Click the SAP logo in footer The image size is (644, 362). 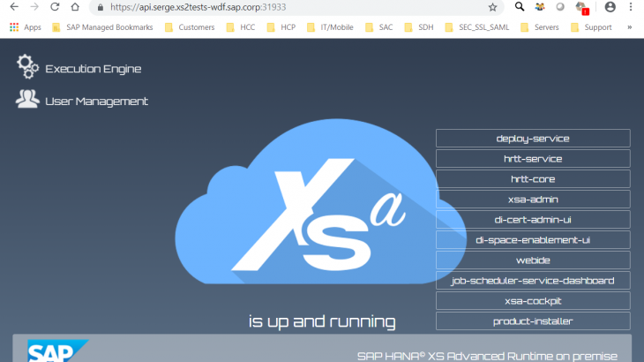point(57,351)
